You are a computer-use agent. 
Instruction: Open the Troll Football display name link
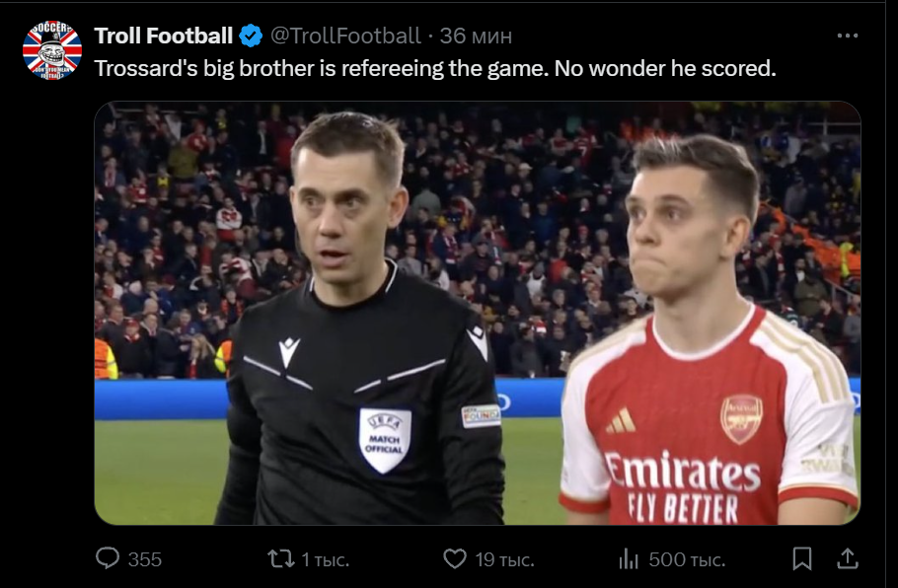click(x=164, y=37)
